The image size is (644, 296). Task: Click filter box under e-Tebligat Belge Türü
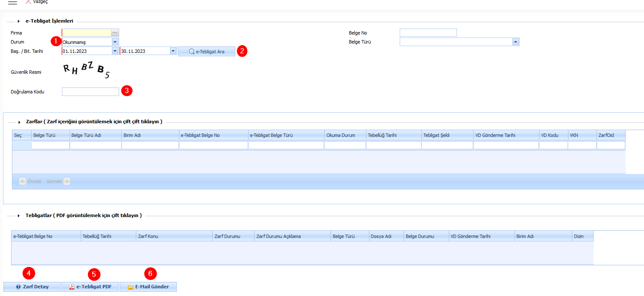coord(287,145)
